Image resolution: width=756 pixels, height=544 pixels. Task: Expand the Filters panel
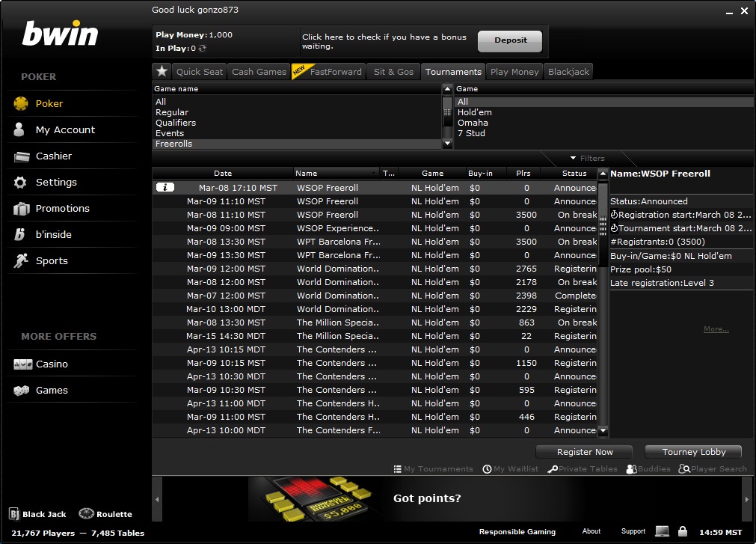[587, 158]
